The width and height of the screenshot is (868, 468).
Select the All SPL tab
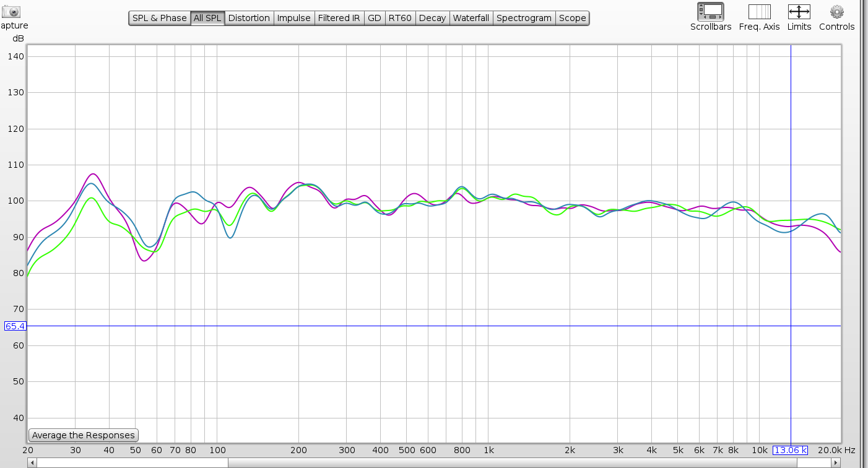pos(207,18)
